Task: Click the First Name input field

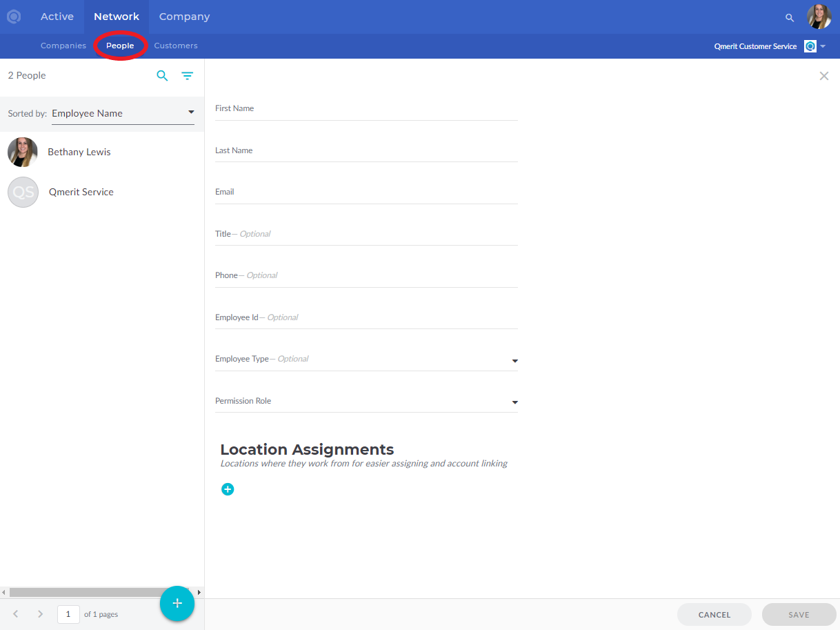Action: pos(366,110)
